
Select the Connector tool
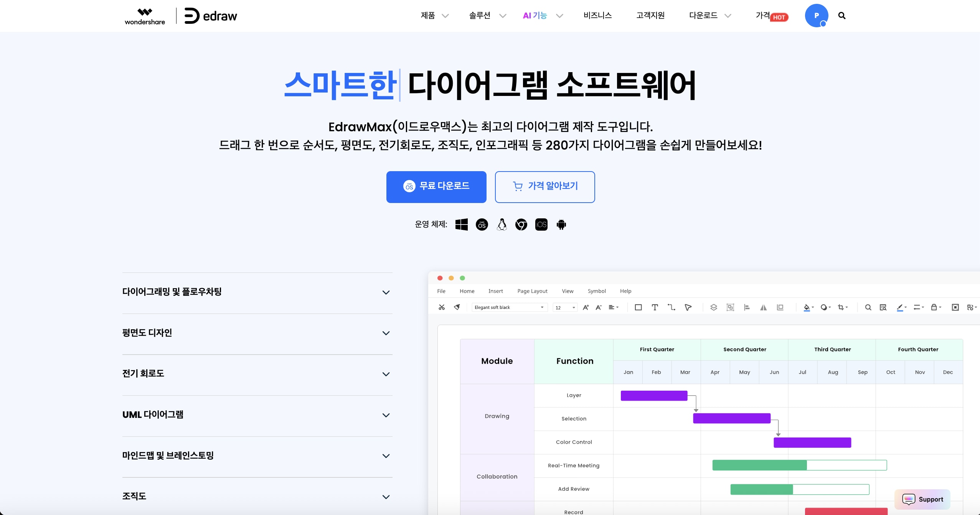click(672, 307)
